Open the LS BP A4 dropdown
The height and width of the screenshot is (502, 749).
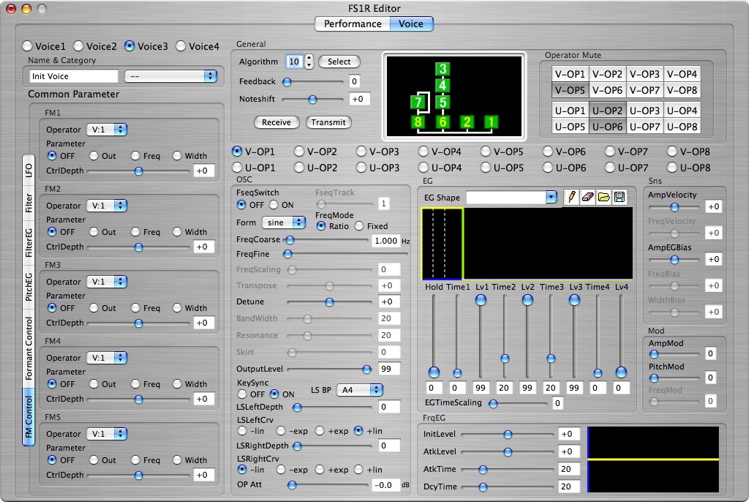coord(360,390)
